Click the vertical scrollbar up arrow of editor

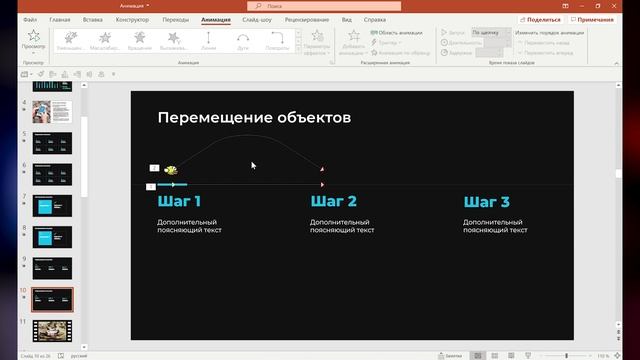(x=618, y=85)
